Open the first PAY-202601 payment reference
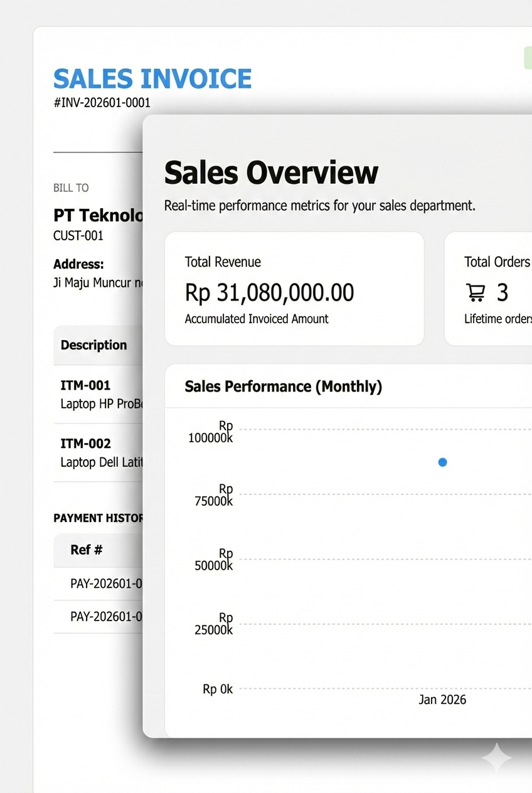Viewport: 532px width, 793px height. point(105,584)
